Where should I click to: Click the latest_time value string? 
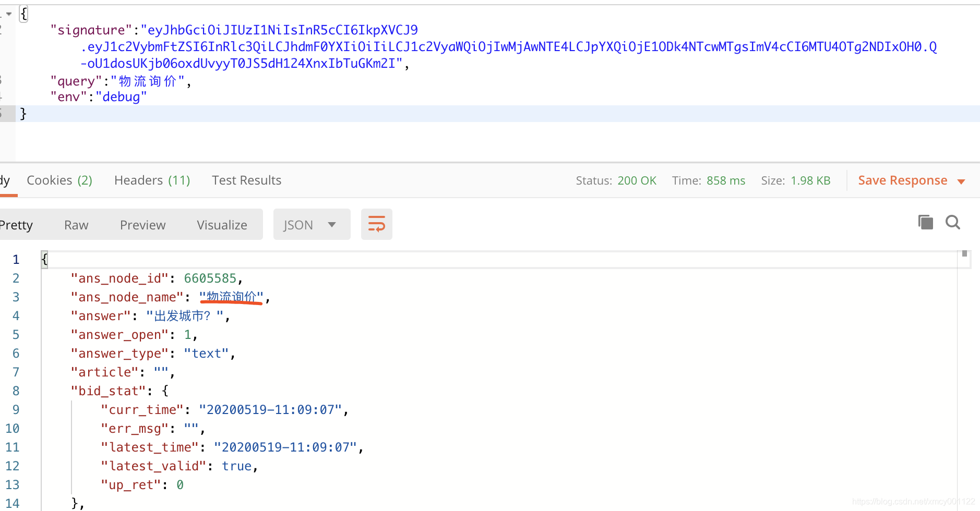point(285,447)
